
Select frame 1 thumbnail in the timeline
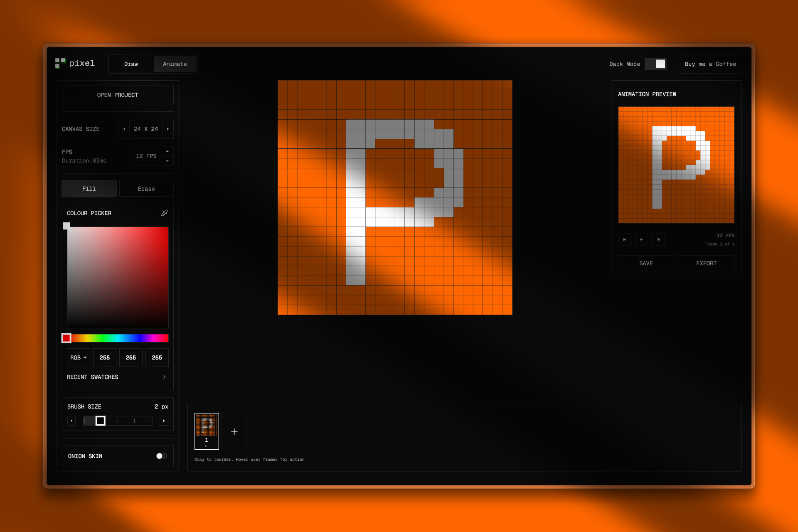coord(207,431)
